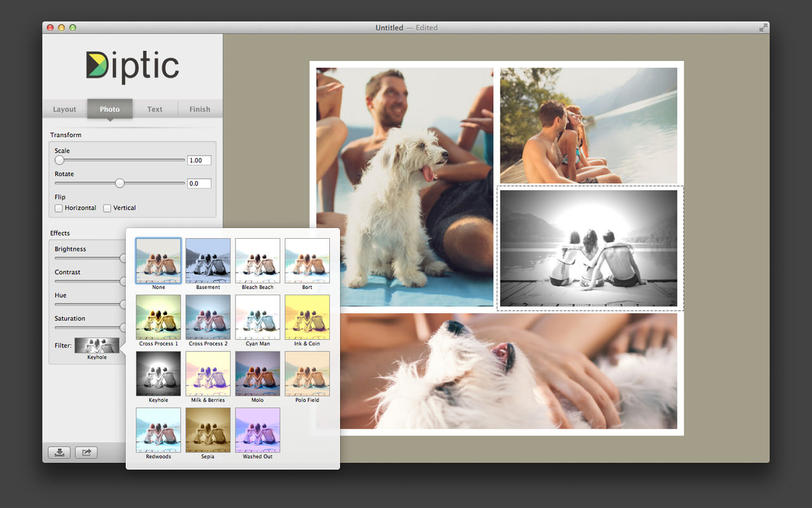This screenshot has height=508, width=812.
Task: Open the Filter picker showing Keyhole
Action: 97,345
